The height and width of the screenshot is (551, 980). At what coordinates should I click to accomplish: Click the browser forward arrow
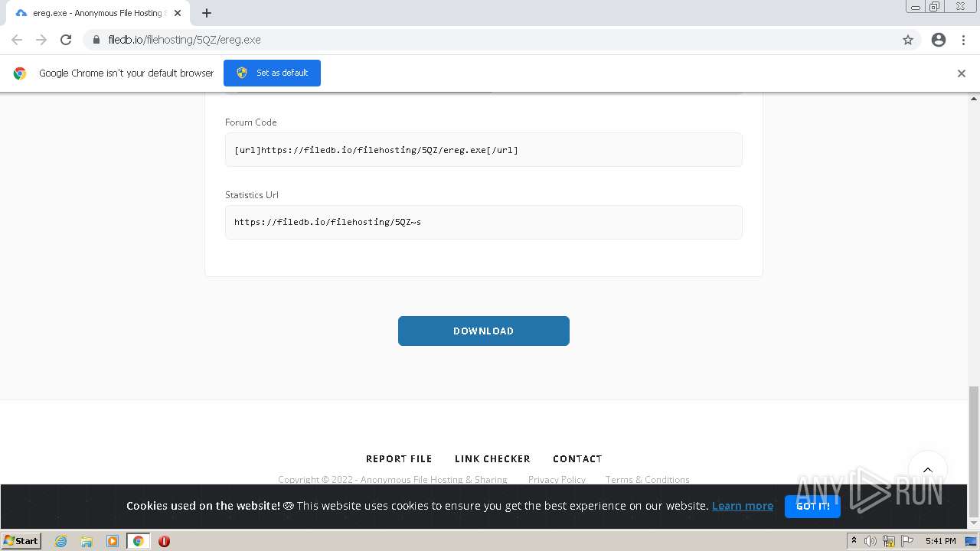[41, 40]
